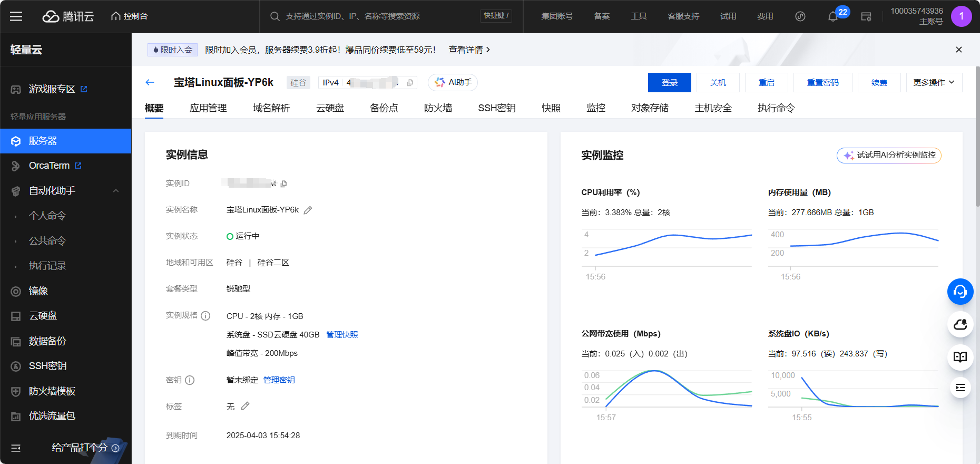Screen dimensions: 980x464
Task: Close the promotional banner
Action: tap(958, 50)
